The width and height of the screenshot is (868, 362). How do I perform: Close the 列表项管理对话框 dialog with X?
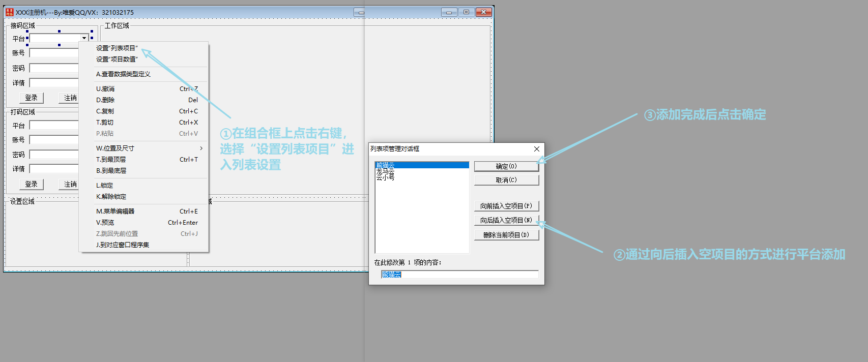pos(536,149)
